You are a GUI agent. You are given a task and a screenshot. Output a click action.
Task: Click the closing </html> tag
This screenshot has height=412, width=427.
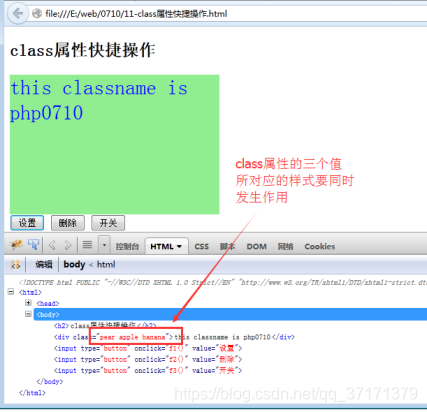pos(32,393)
